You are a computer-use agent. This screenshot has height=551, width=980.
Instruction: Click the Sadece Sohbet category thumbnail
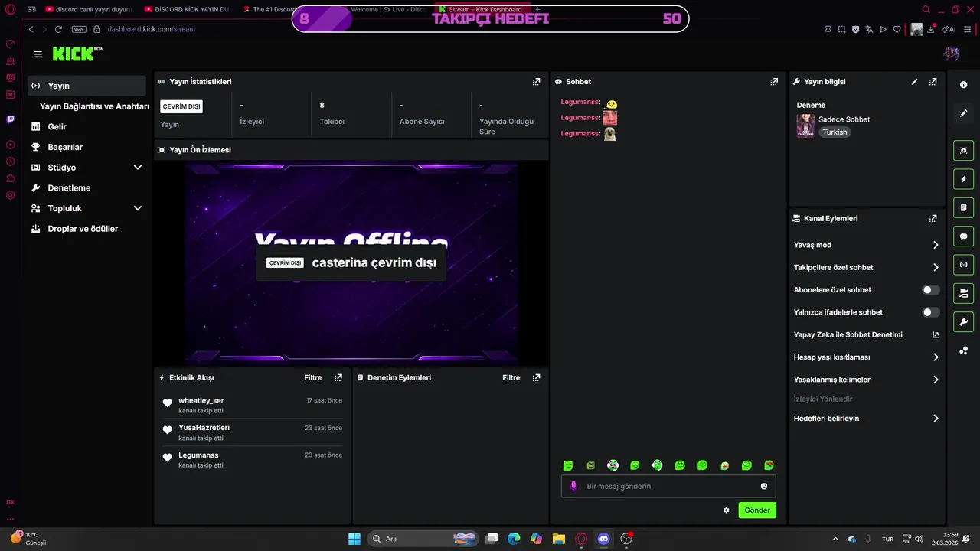click(x=805, y=126)
